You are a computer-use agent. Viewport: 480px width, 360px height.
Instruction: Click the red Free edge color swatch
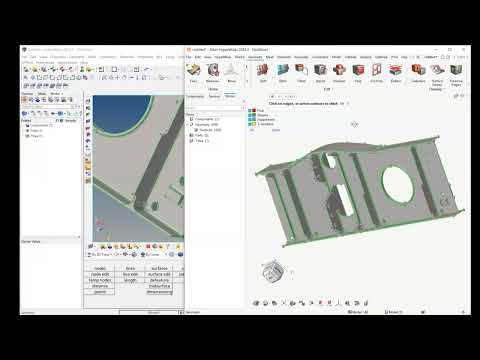(254, 110)
